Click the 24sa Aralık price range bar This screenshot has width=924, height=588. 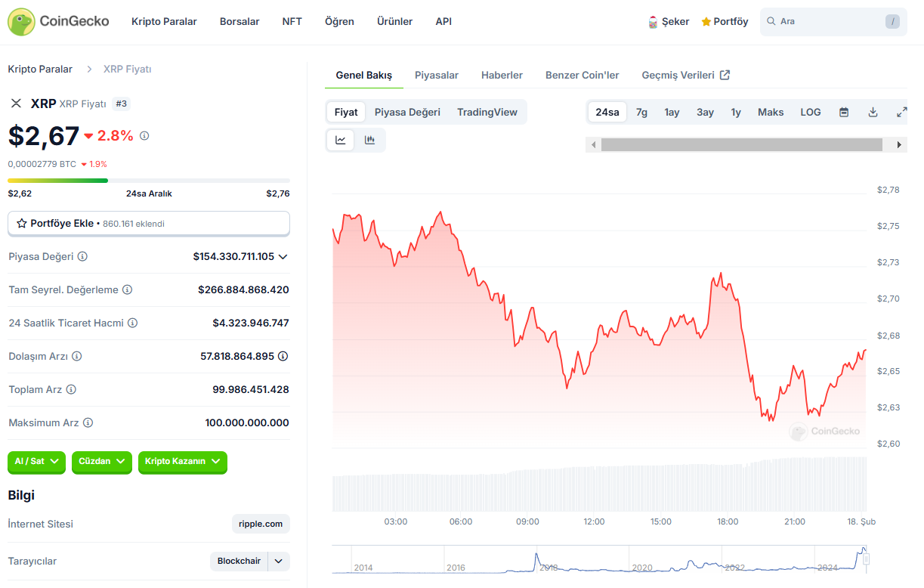pos(149,181)
